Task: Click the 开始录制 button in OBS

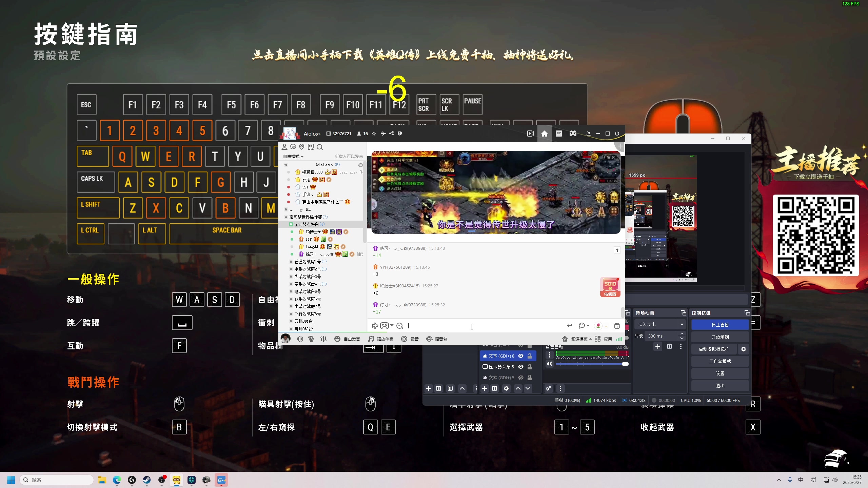Action: coord(720,337)
